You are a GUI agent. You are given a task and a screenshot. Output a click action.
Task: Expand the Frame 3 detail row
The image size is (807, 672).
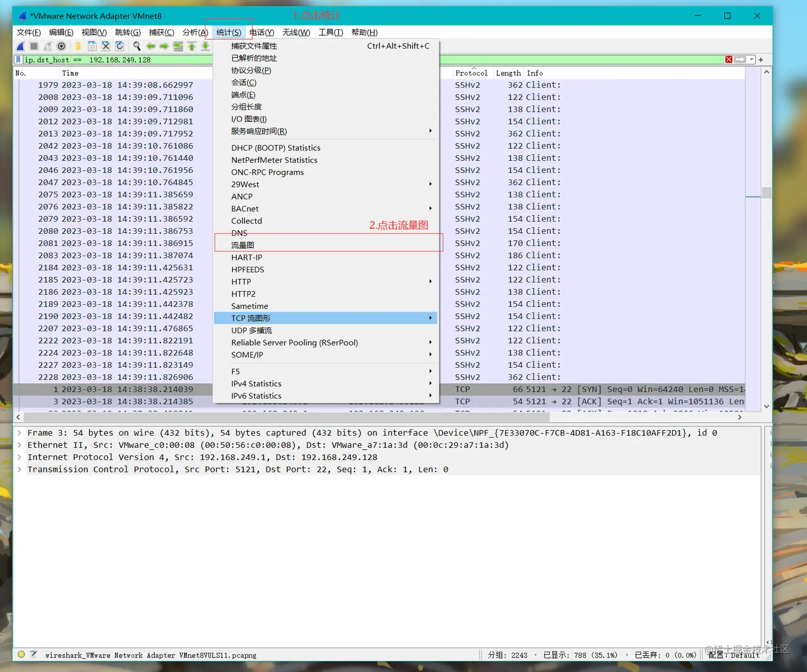click(19, 433)
